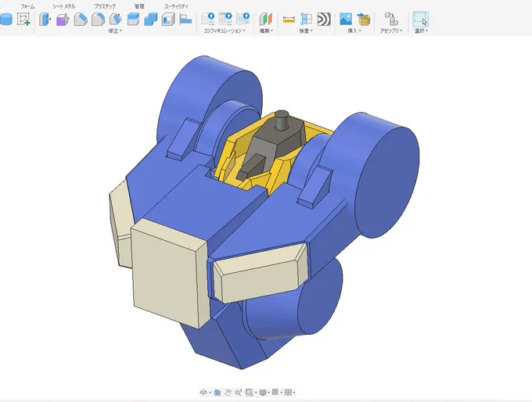Image resolution: width=532 pixels, height=402 pixels.
Task: Open the 挿入 dropdown menu
Action: (354, 31)
